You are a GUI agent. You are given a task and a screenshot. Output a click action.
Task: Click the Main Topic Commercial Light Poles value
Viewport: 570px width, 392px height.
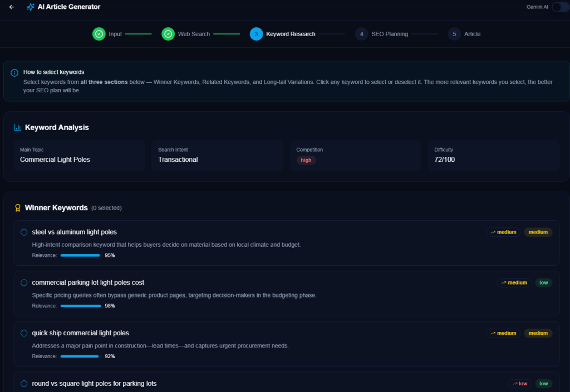(x=55, y=160)
